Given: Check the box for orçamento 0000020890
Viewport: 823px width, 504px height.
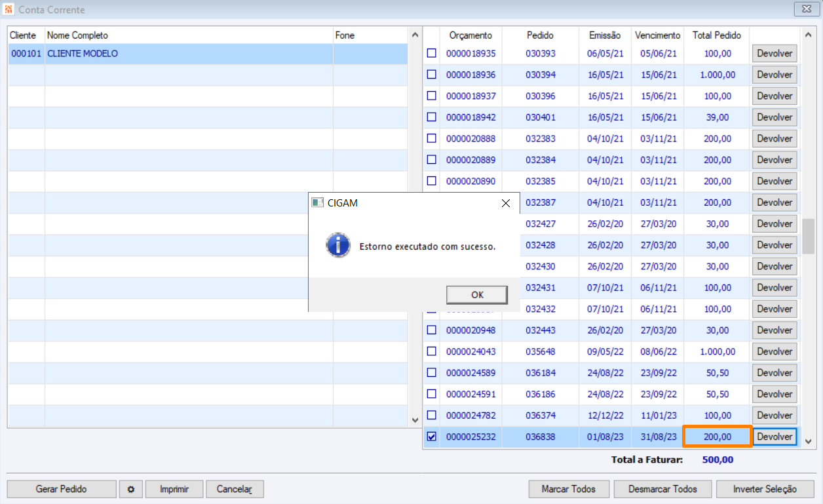Looking at the screenshot, I should point(431,181).
